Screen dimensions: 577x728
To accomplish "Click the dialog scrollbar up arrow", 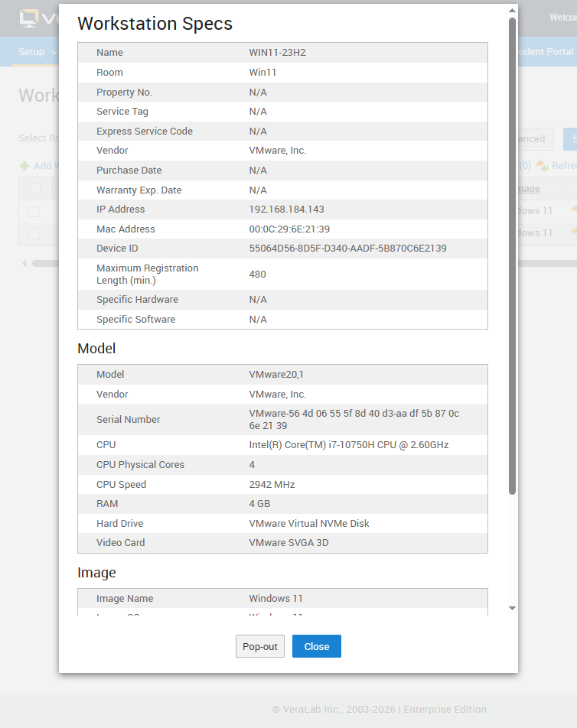I will tap(512, 10).
